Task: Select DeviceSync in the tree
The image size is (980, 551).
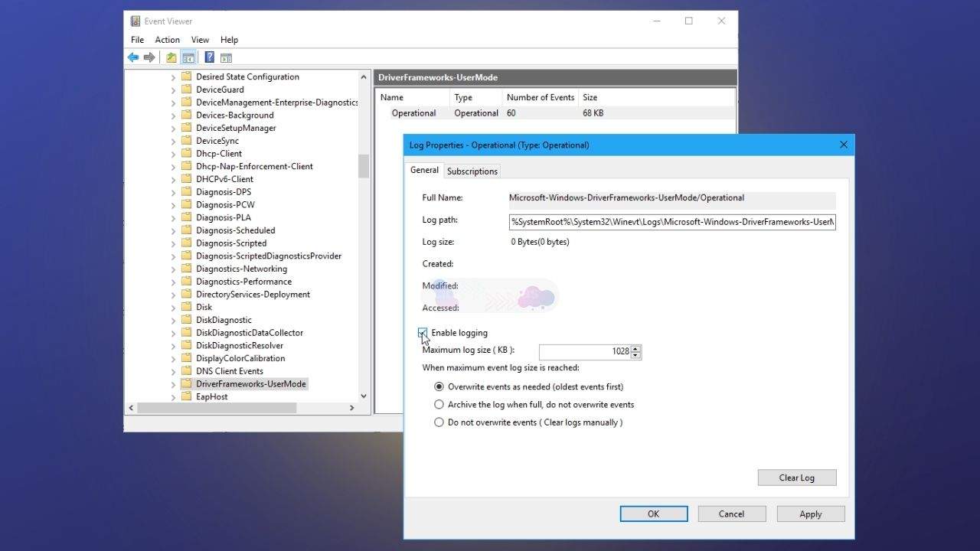Action: [217, 141]
